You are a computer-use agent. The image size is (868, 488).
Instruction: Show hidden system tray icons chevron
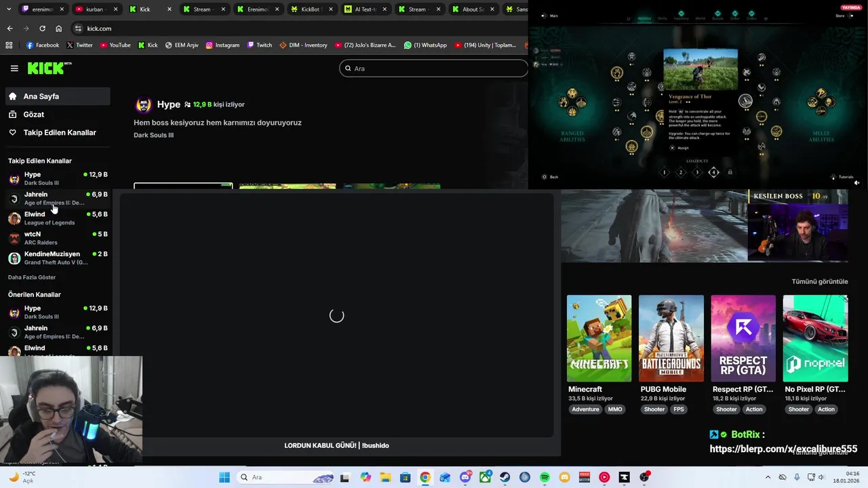tap(768, 477)
